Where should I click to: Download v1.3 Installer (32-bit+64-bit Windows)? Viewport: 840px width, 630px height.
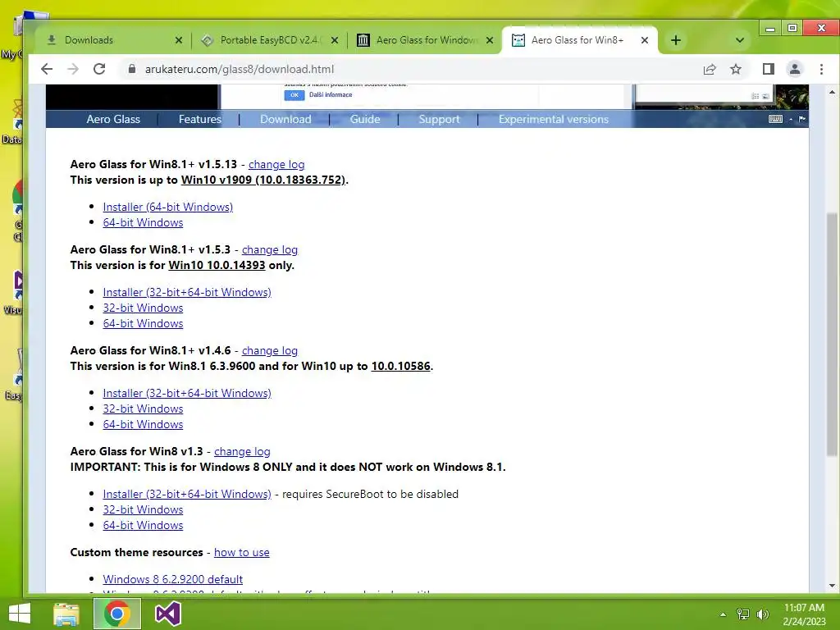pyautogui.click(x=187, y=493)
